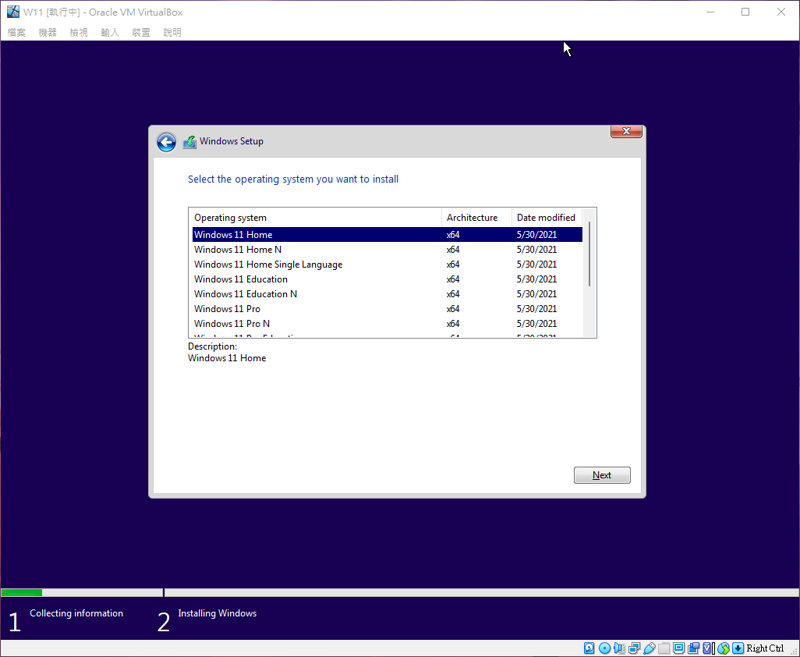The height and width of the screenshot is (657, 800).
Task: Select the Windows 11 Education row
Action: point(387,279)
